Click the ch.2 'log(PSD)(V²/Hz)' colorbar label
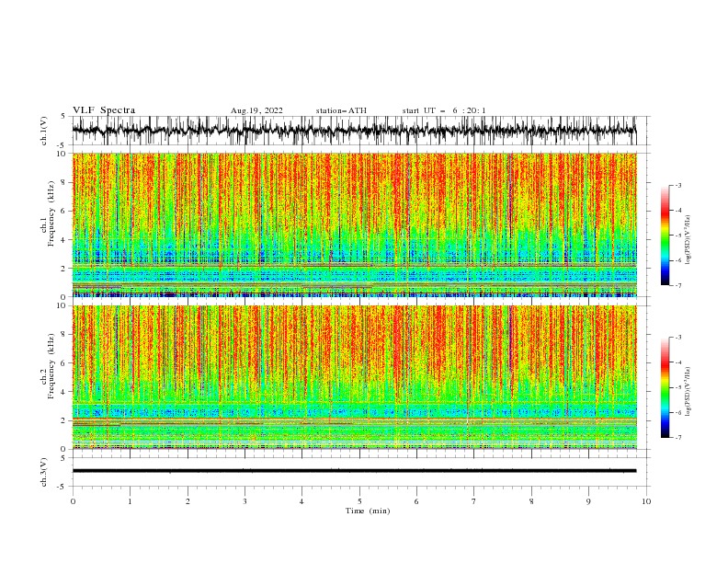Screen dimensions: 728x563 [x=688, y=392]
